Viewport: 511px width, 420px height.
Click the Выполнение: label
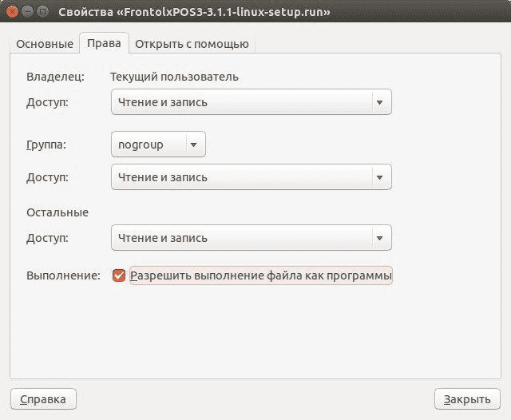(64, 275)
